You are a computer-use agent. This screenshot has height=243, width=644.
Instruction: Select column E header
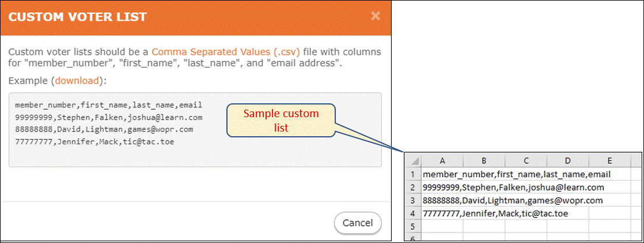(x=609, y=160)
